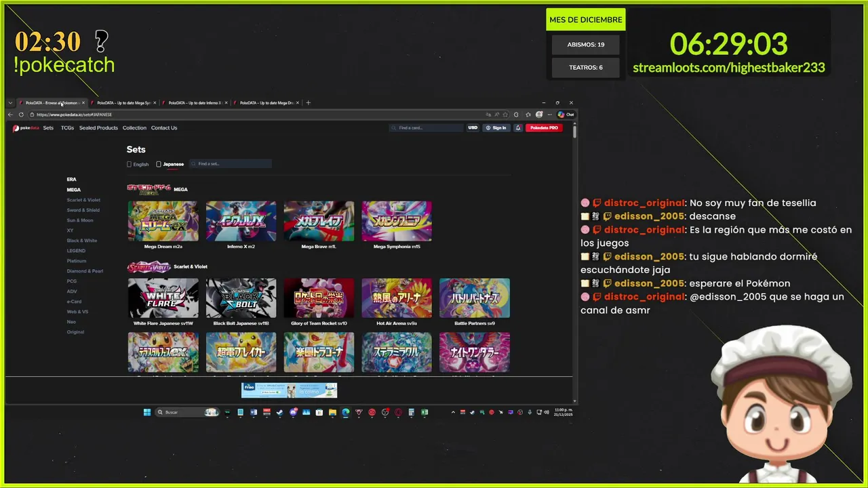Switch to the PokeDATA Browse all Pokemon tab

pyautogui.click(x=51, y=103)
